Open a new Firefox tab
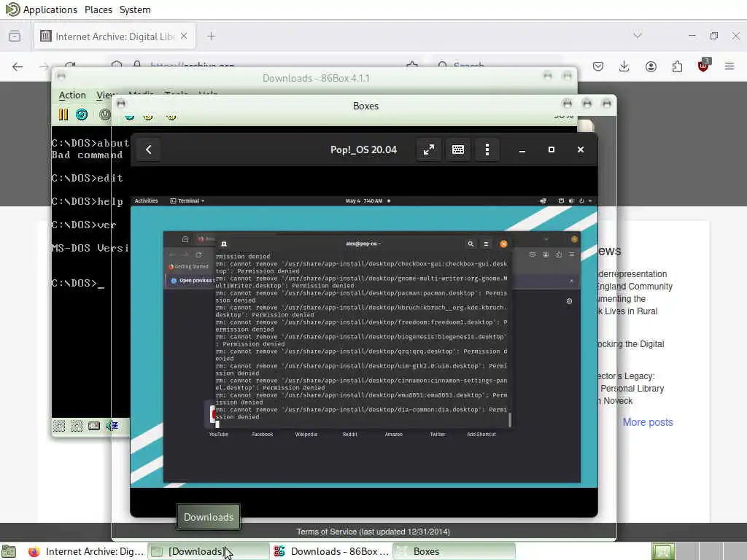 pos(211,36)
